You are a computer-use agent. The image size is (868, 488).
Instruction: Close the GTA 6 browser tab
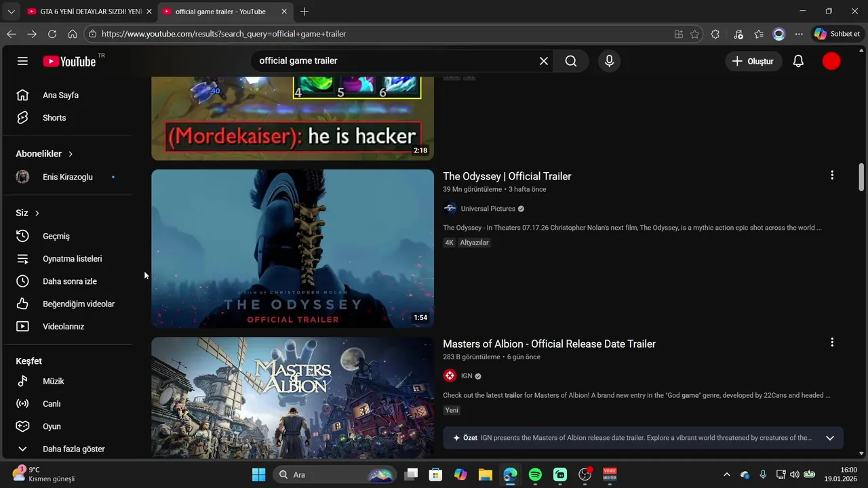coord(149,12)
